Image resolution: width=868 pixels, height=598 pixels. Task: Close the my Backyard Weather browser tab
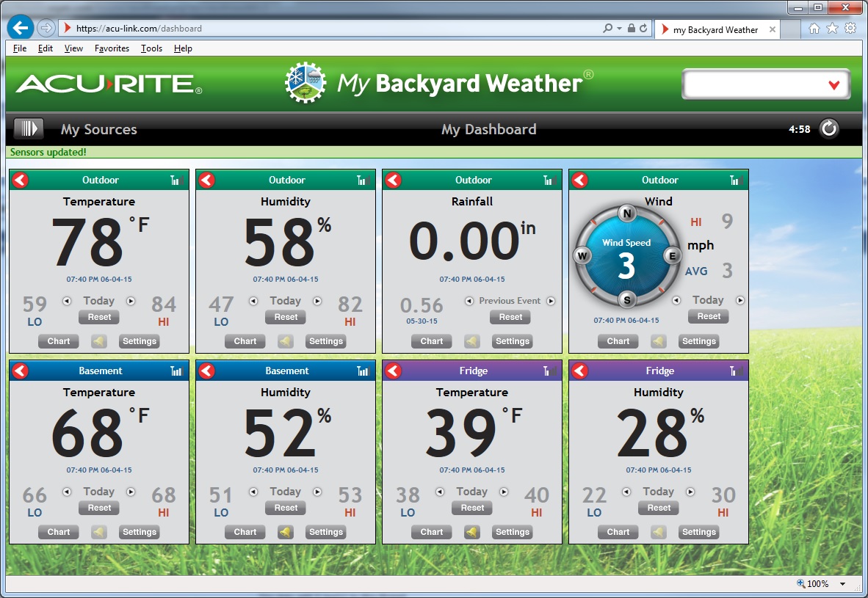pyautogui.click(x=773, y=30)
